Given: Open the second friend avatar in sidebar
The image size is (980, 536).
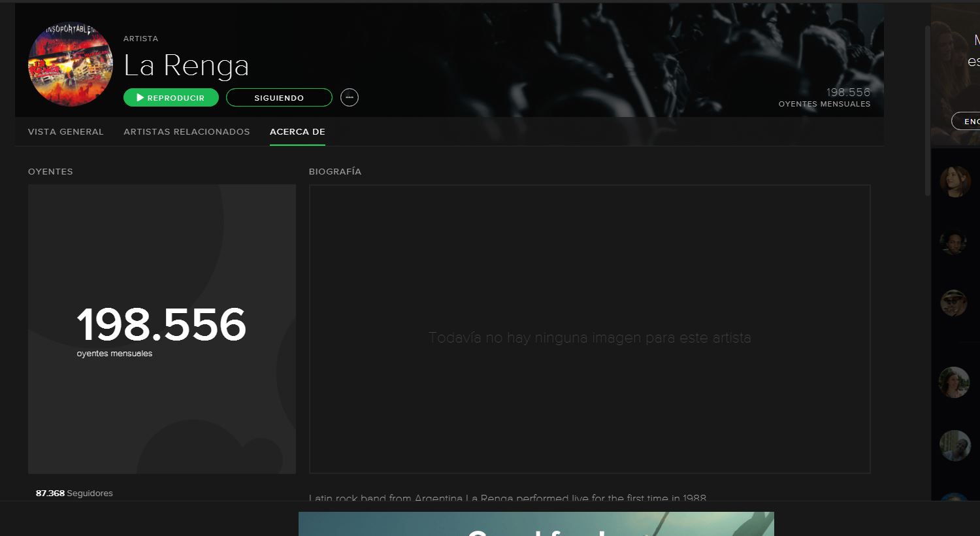Looking at the screenshot, I should (x=955, y=243).
